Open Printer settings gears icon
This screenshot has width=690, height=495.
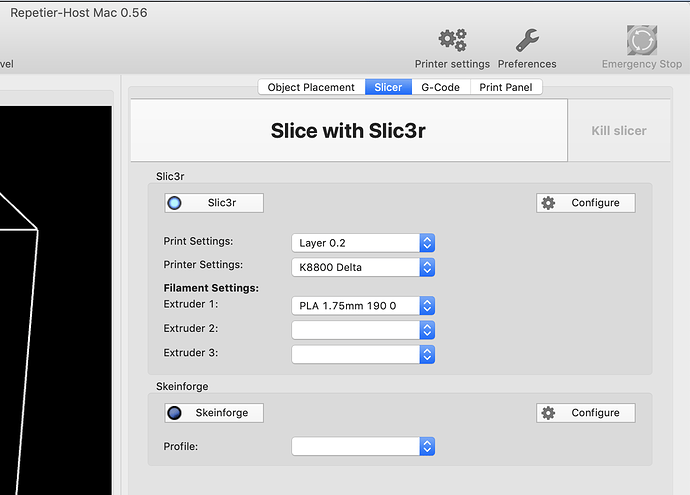click(452, 40)
